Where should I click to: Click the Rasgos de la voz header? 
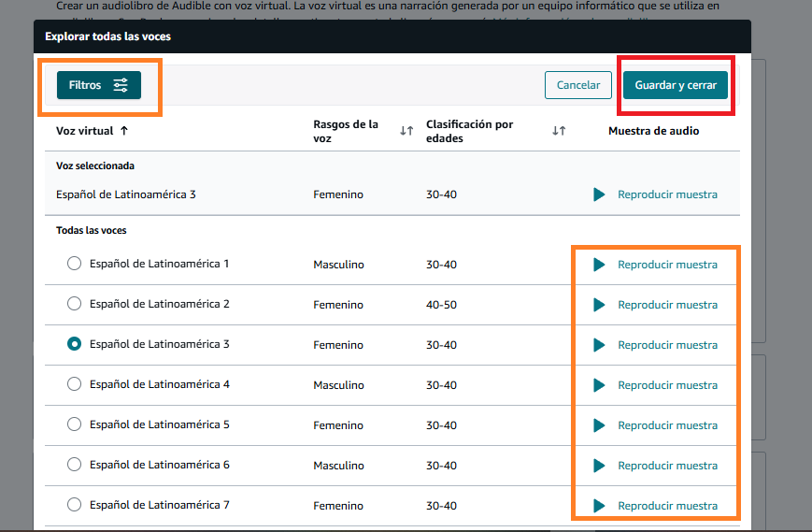[x=346, y=131]
